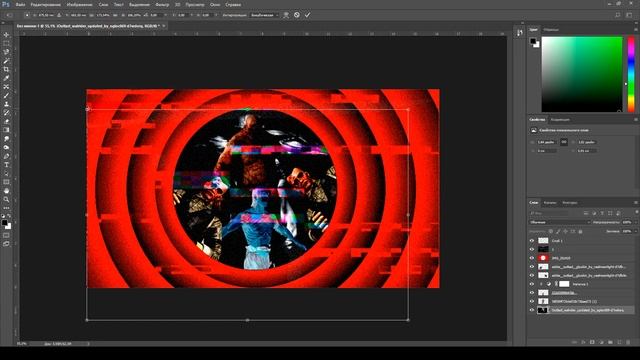This screenshot has width=640, height=360.
Task: Open the Окно menu
Action: coord(215,5)
